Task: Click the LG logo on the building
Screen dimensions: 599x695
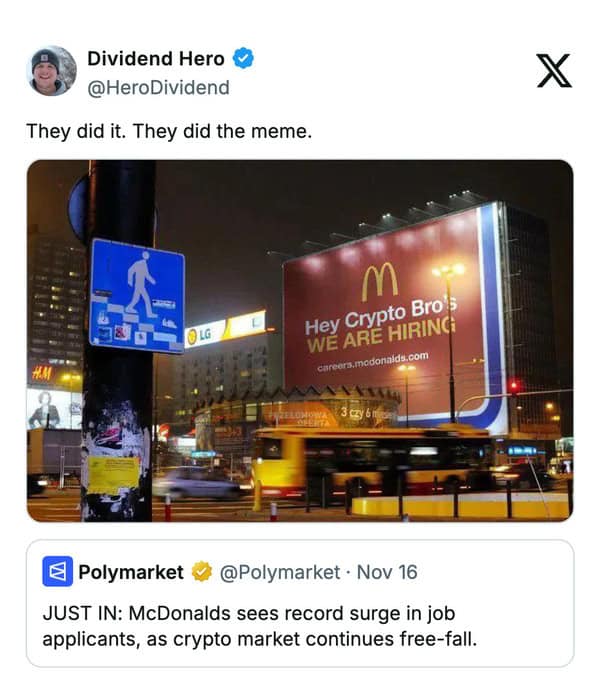Action: click(x=199, y=336)
